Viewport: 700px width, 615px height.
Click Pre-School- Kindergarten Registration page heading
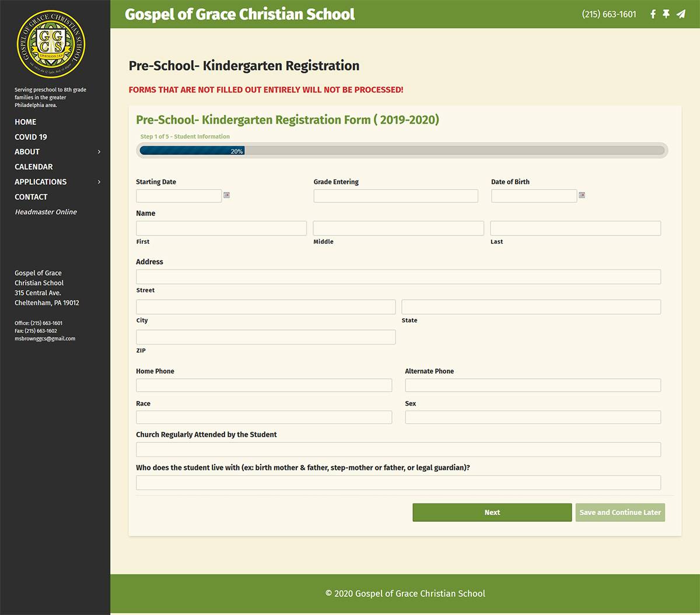244,66
